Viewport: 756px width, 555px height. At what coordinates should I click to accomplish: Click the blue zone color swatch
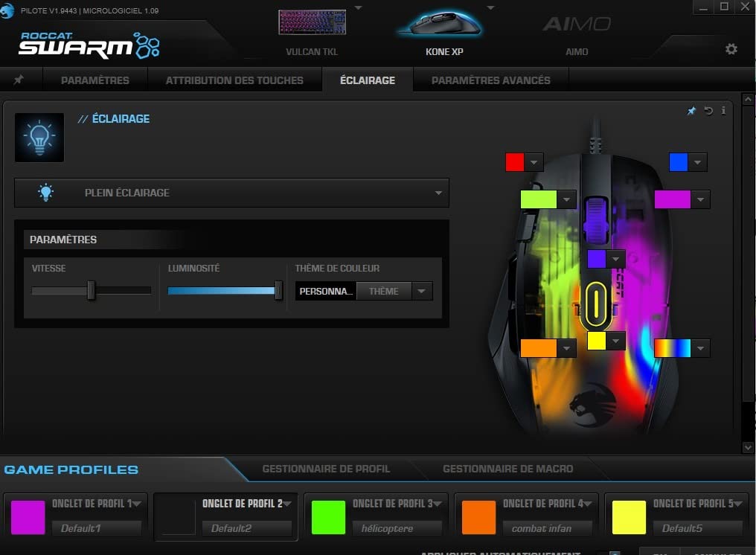679,162
